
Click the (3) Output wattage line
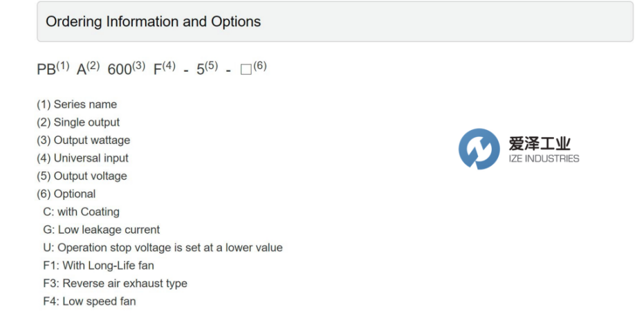tap(83, 140)
